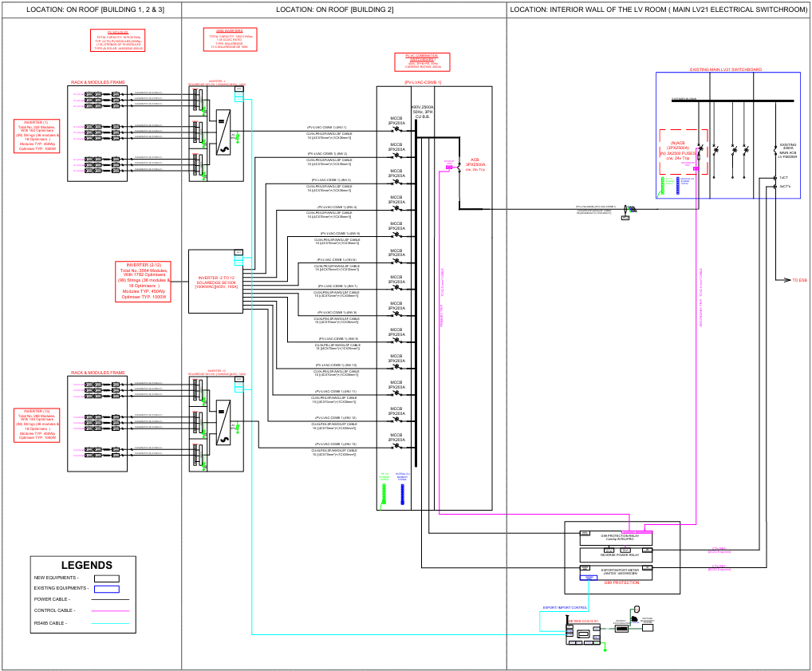Viewport: 812px width, 671px height.
Task: Click the TO ESB arrow label
Action: point(798,280)
